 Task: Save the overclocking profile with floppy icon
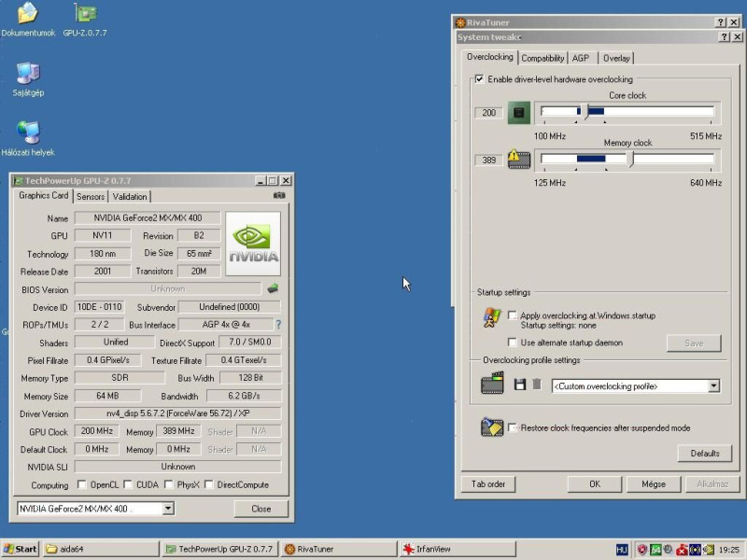coord(520,385)
